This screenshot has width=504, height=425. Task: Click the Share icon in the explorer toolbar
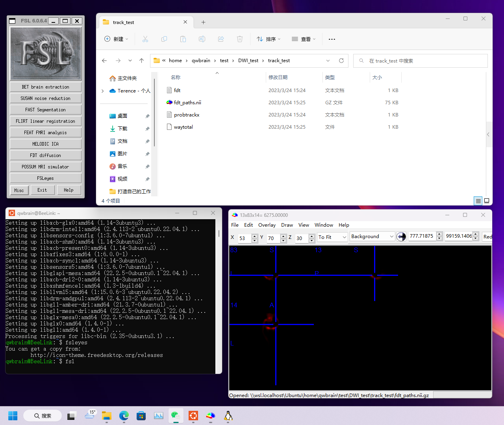(x=221, y=39)
